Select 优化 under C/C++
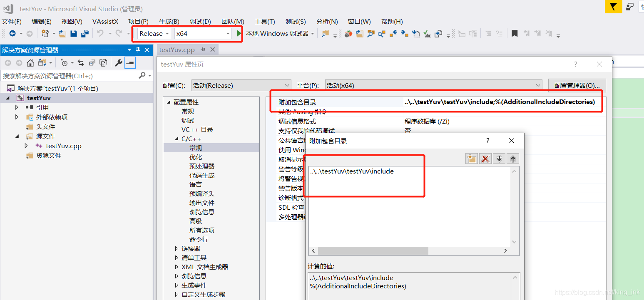This screenshot has height=300, width=644. point(196,157)
